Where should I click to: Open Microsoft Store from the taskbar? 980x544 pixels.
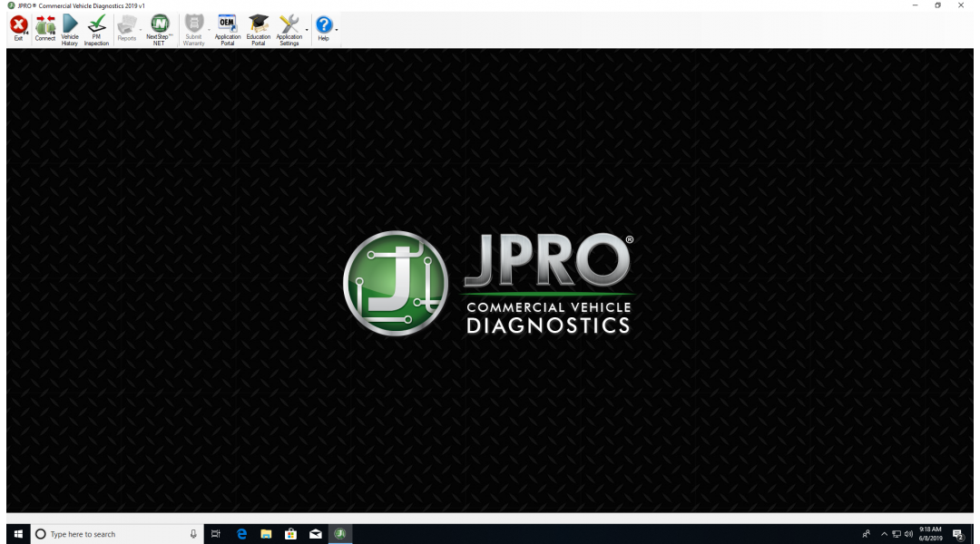(x=290, y=534)
